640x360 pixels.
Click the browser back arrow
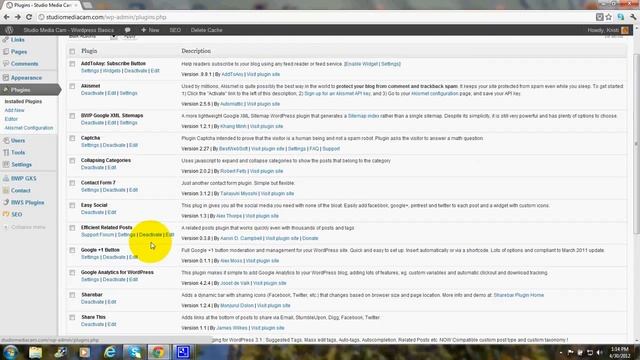coord(7,17)
